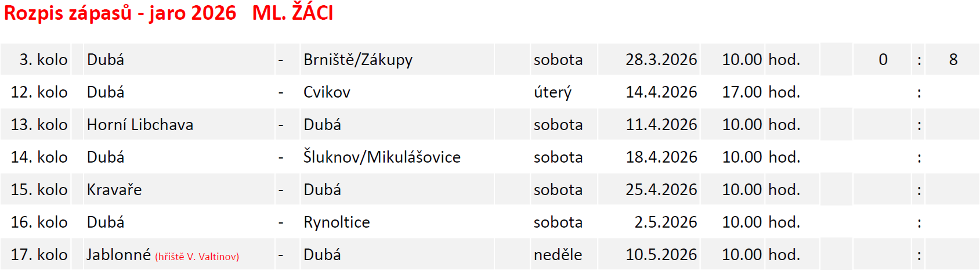Select the 17.00 kickoff time
The height and width of the screenshot is (270, 980).
pos(742,92)
